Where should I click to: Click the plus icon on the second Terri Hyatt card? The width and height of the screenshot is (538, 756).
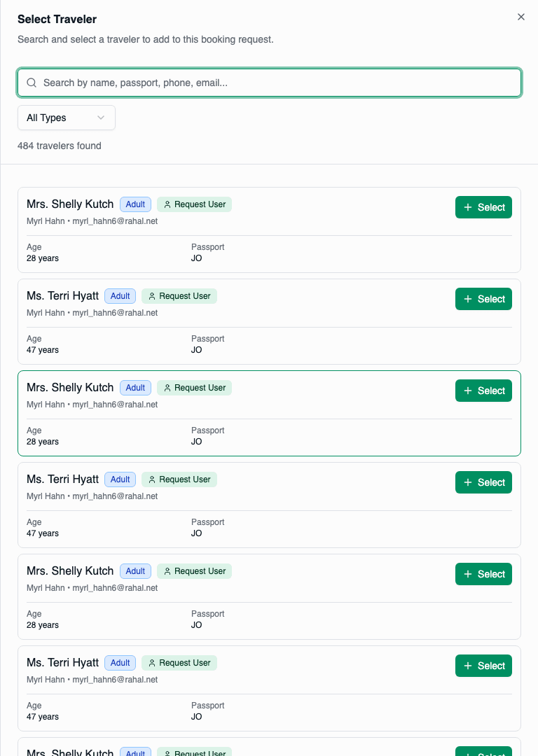(x=468, y=482)
